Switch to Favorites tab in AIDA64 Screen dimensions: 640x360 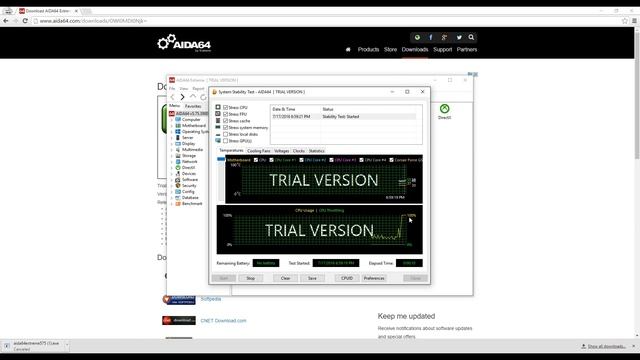point(193,106)
